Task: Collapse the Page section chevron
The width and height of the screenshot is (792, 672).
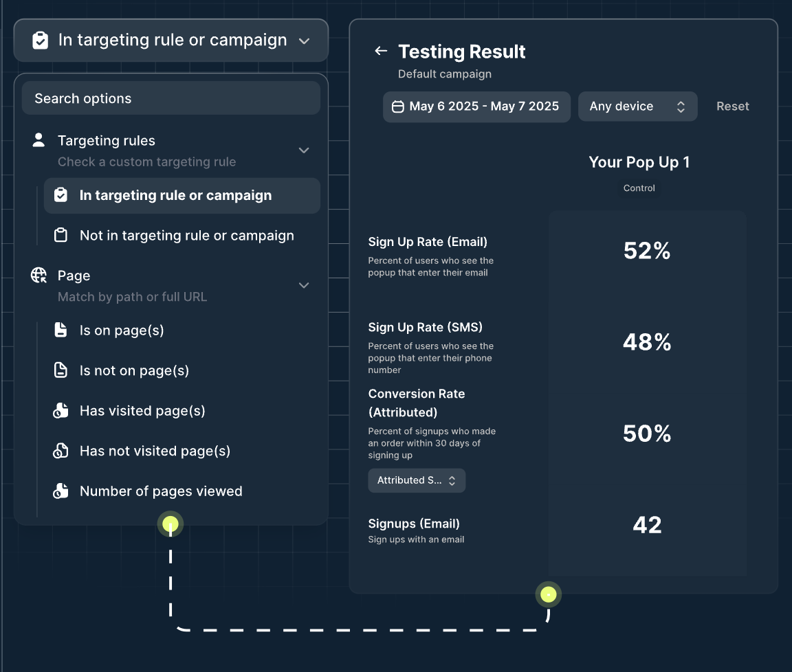Action: [x=304, y=285]
